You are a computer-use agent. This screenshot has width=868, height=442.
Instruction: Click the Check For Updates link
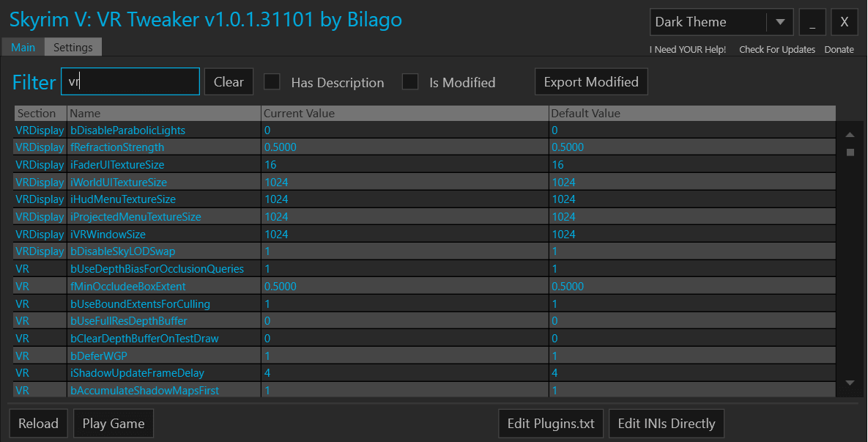776,50
